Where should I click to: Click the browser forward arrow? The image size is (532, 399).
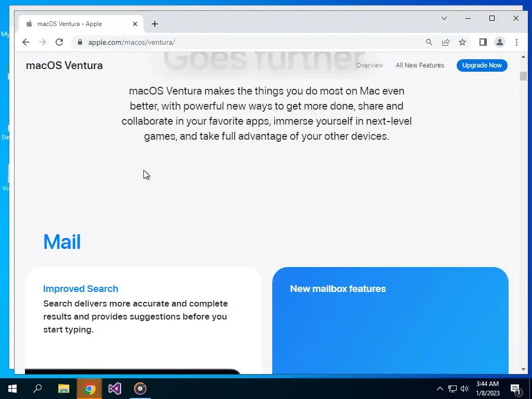(43, 42)
